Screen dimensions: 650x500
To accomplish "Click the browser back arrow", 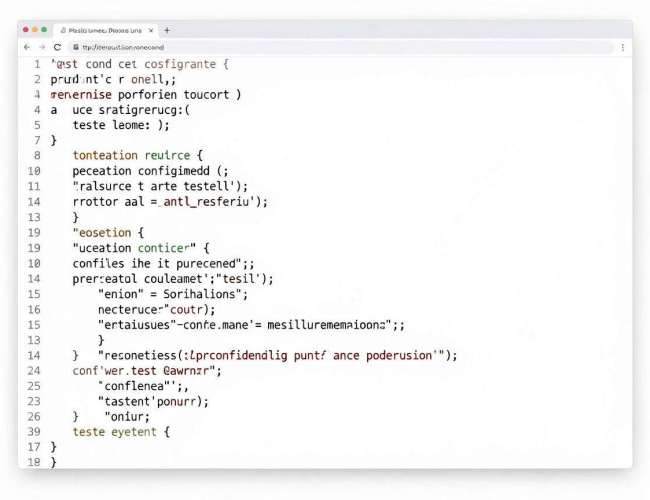I will (x=27, y=47).
